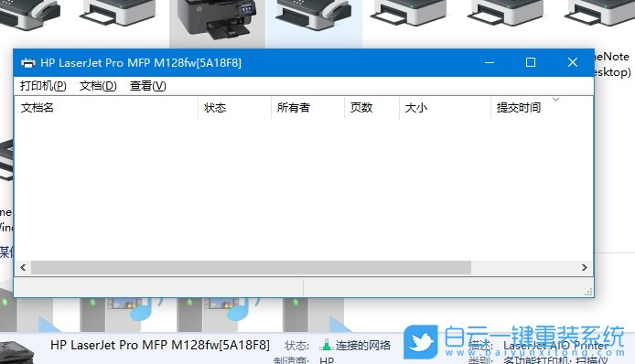Sort print queue by 状态 column
Screen dimensions: 635x364
point(234,108)
